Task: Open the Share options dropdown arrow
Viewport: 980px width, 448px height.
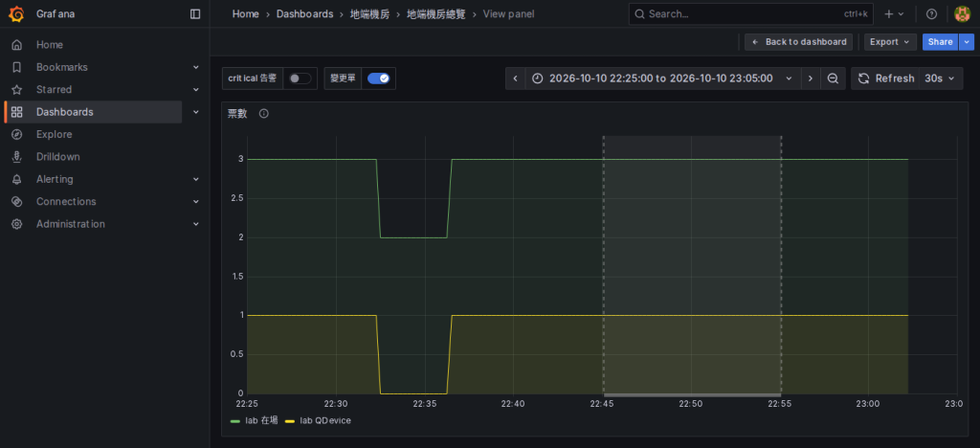Action: pos(967,42)
